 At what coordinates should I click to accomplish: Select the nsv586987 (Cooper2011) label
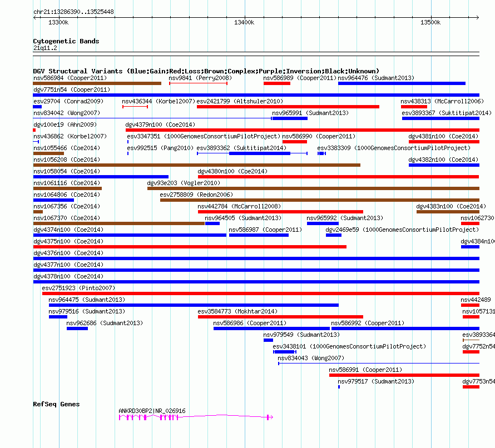265,230
